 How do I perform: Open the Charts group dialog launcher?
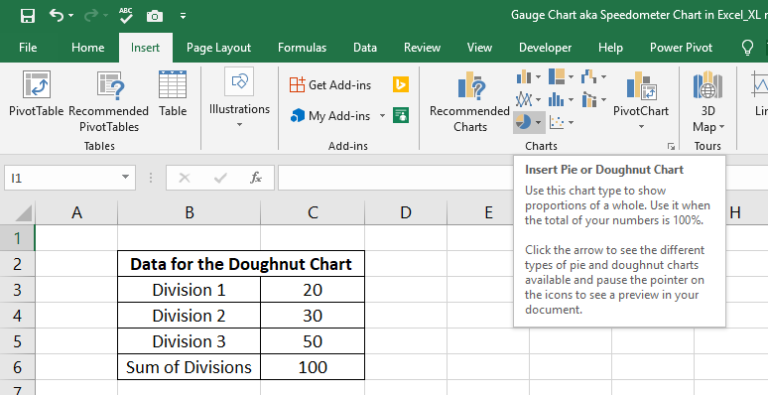pyautogui.click(x=671, y=147)
